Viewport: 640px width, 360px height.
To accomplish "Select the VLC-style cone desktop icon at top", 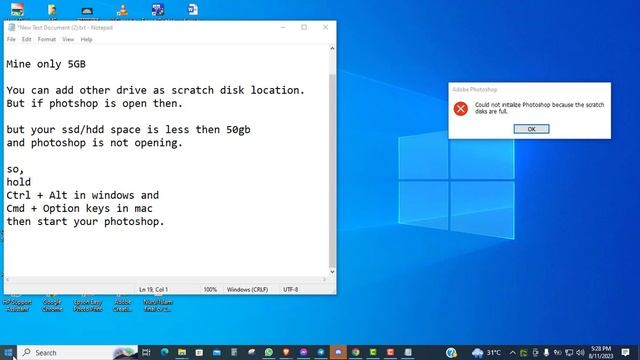I will (122, 10).
